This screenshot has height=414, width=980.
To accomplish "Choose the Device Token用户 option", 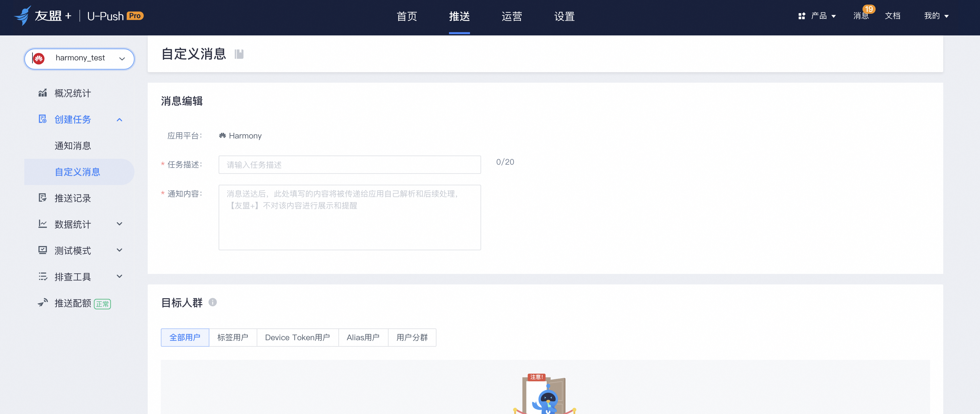I will tap(297, 337).
